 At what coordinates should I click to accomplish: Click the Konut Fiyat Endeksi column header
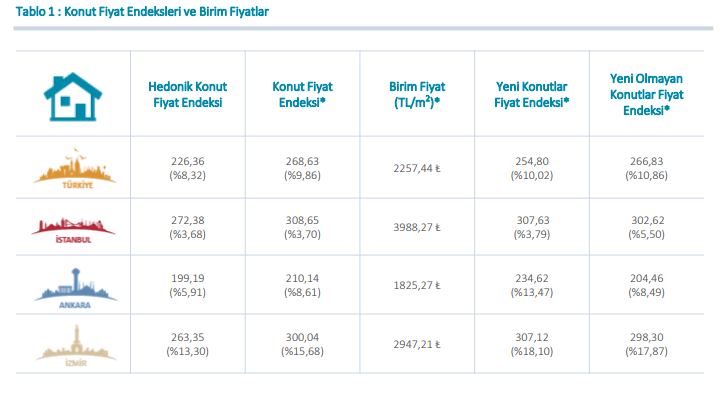[x=302, y=94]
